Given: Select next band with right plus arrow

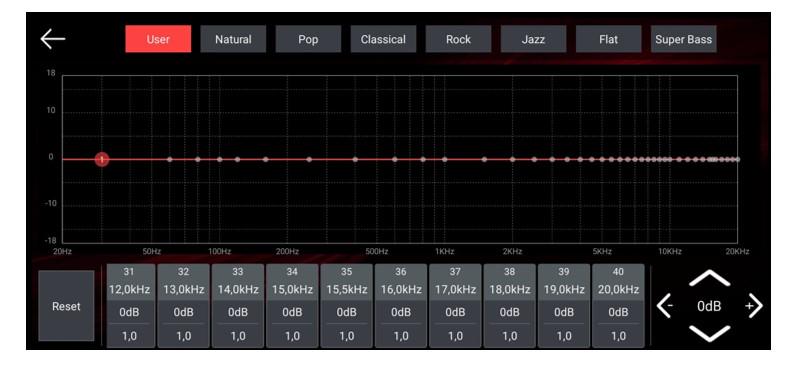Looking at the screenshot, I should tap(754, 306).
